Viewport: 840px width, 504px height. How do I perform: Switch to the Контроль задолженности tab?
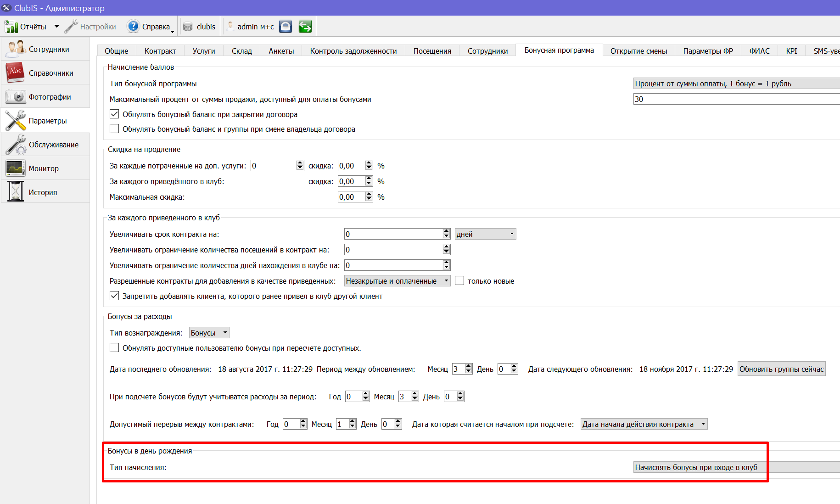[353, 51]
